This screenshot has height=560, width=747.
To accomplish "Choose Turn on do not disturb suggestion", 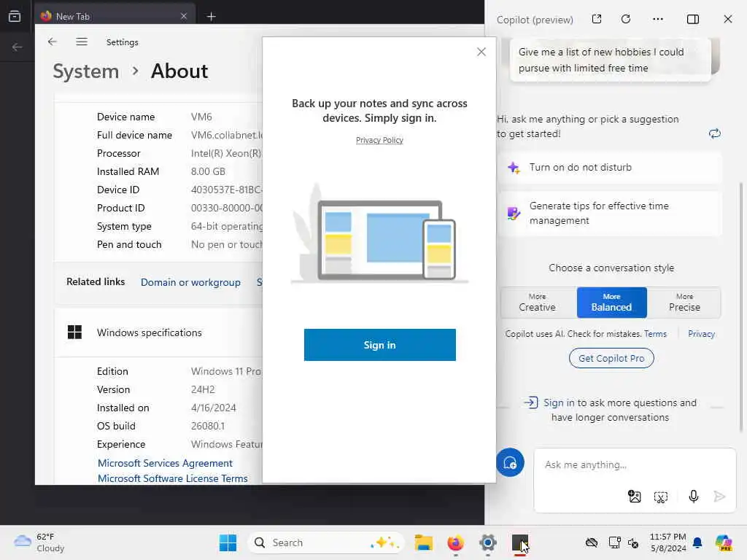I will (x=610, y=167).
